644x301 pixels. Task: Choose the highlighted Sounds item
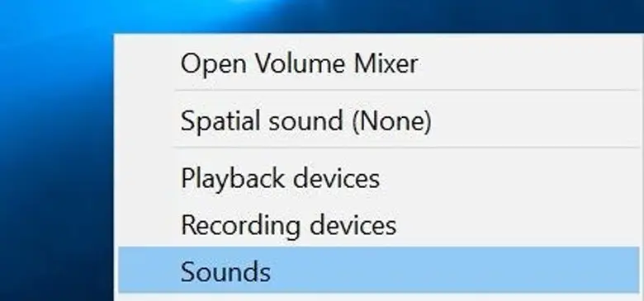pos(379,270)
